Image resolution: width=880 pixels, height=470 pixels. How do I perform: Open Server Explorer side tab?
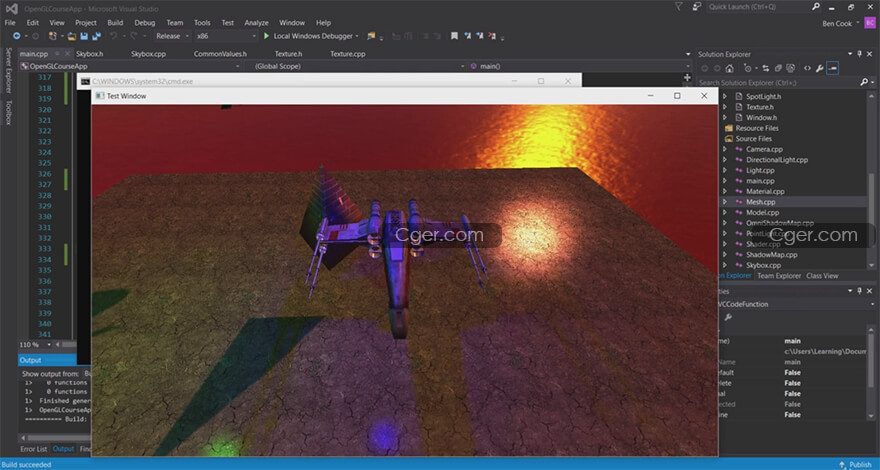[8, 70]
